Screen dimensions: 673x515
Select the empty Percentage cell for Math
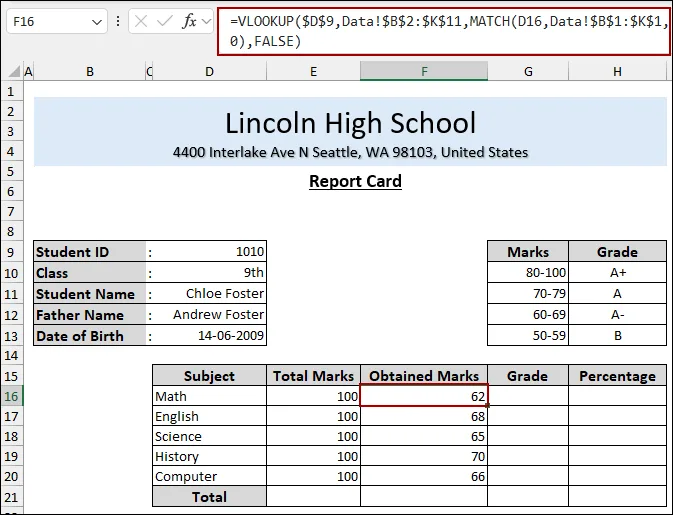tap(617, 396)
